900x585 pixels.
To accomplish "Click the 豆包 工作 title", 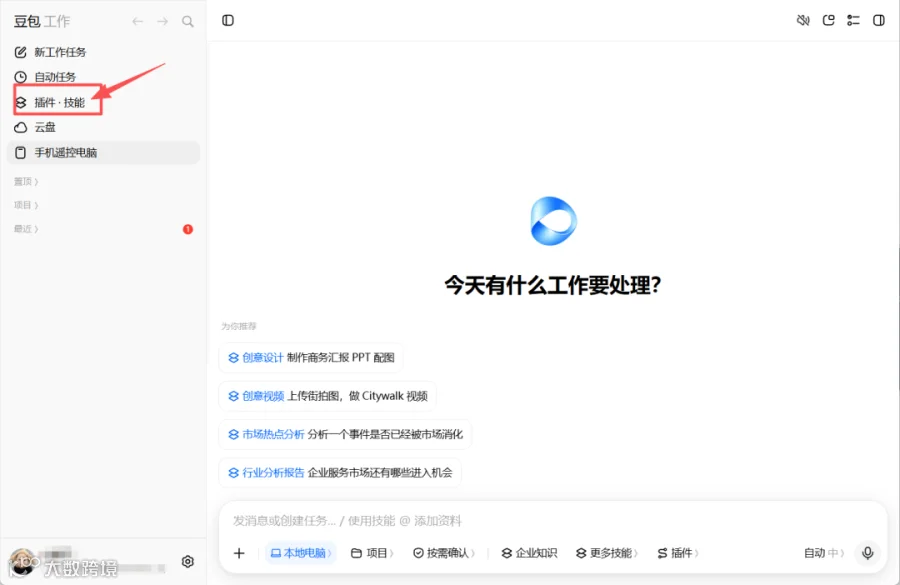I will click(x=42, y=22).
